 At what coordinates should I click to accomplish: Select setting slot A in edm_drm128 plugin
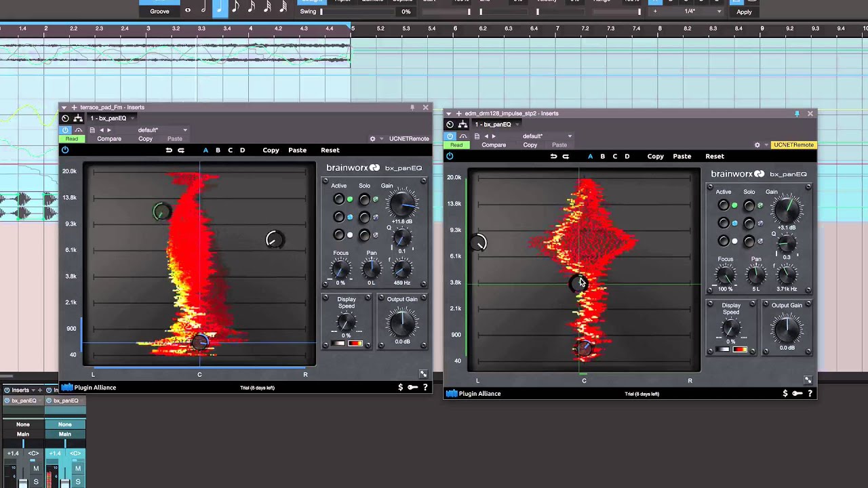tap(590, 156)
